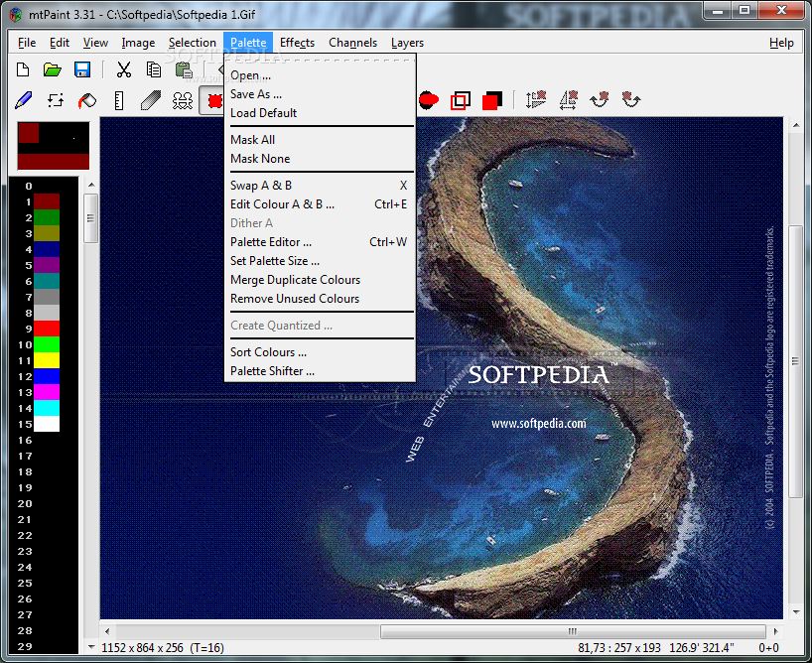Viewport: 812px width, 663px height.
Task: Rotate selection clockwise icon
Action: coord(600,99)
